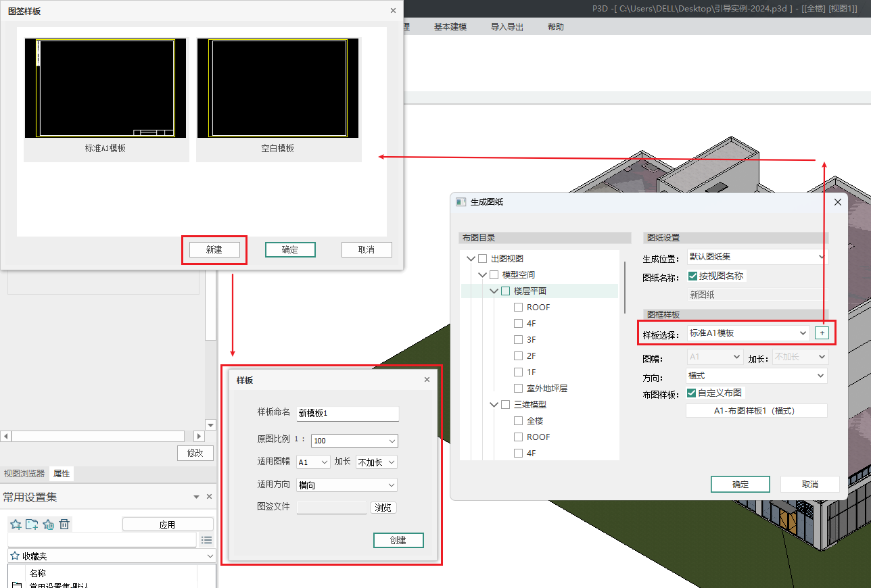
Task: Click the list view icon beside the search box
Action: (x=207, y=540)
